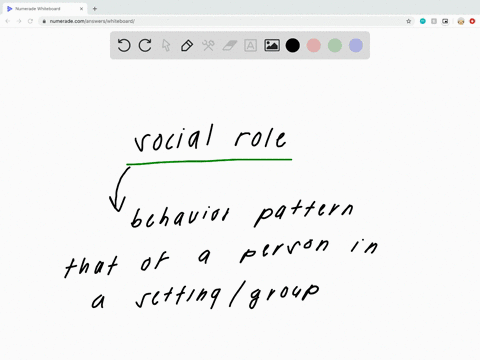Reload the whiteboard page
The height and width of the screenshot is (360, 480).
tap(30, 21)
